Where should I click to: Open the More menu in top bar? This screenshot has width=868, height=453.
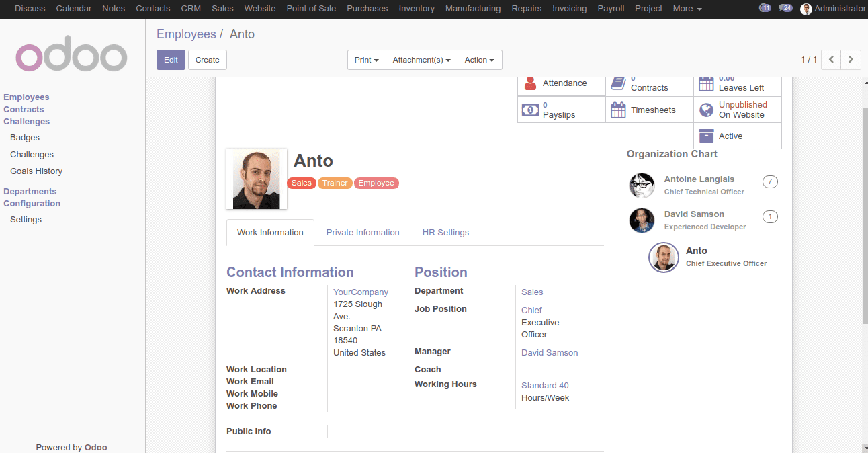[x=687, y=9]
